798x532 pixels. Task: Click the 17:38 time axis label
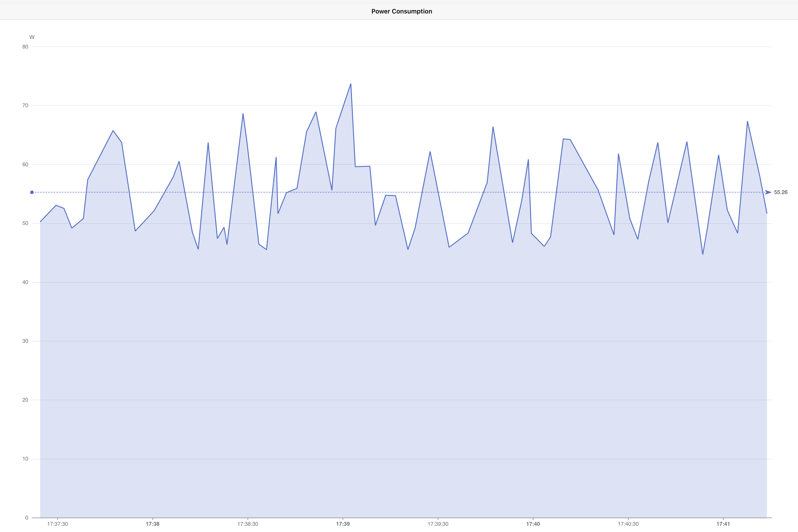[x=153, y=524]
